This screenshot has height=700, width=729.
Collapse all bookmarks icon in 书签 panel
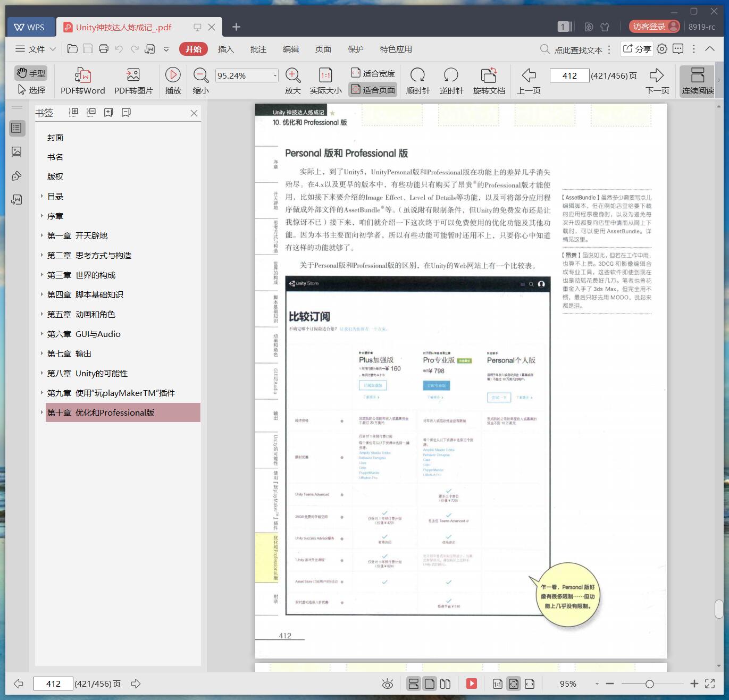pos(91,112)
